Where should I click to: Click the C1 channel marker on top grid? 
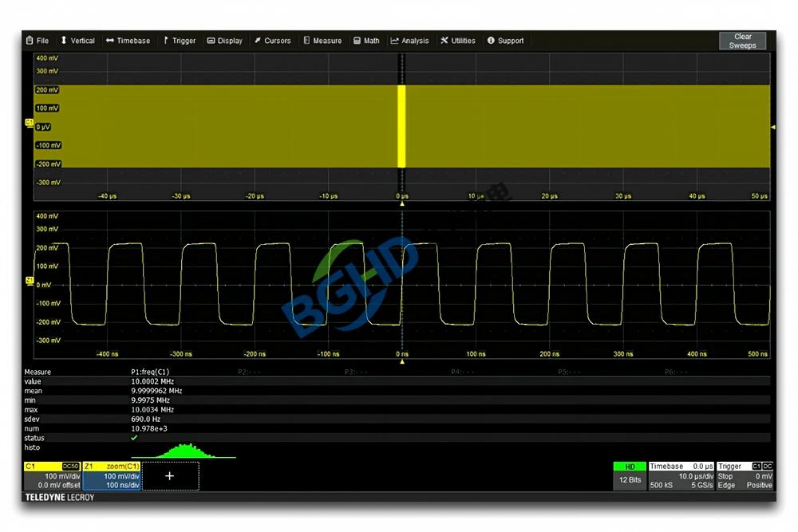click(x=29, y=123)
